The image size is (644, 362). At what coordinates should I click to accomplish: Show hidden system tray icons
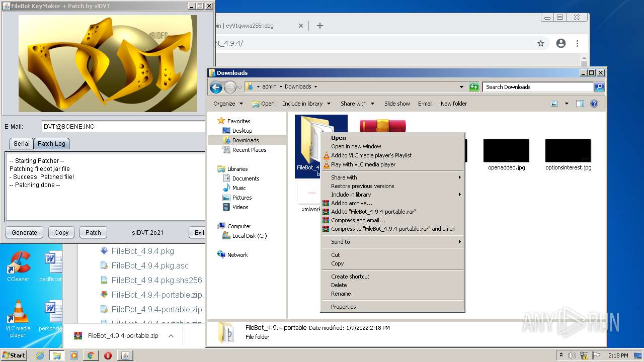pos(561,355)
